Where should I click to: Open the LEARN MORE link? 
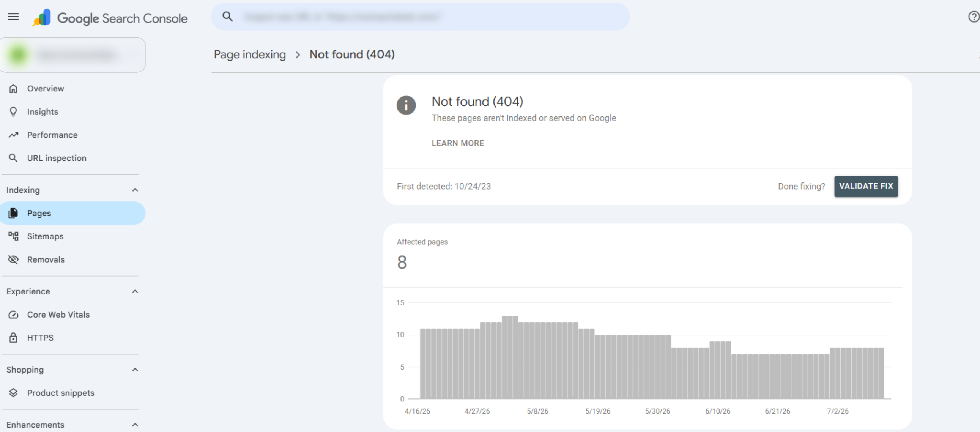tap(458, 143)
